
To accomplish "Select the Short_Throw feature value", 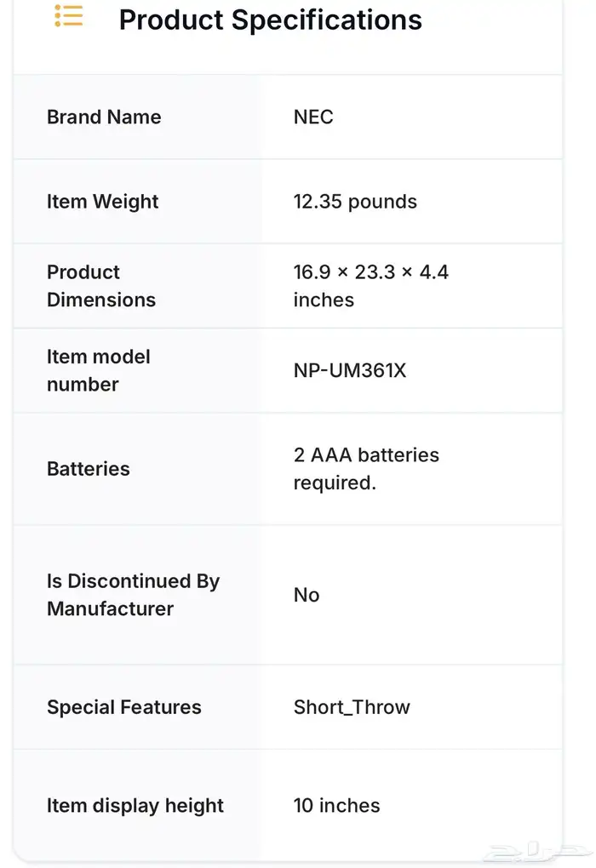I will (x=352, y=707).
